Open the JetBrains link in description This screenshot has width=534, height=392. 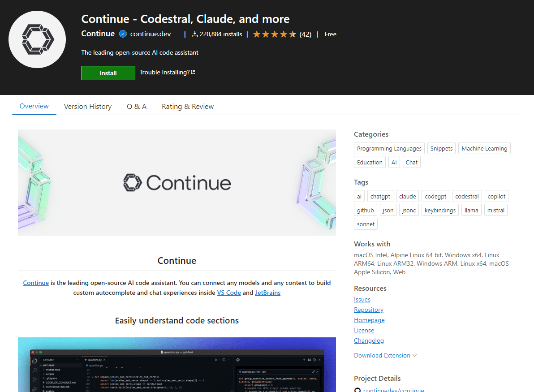pyautogui.click(x=268, y=293)
